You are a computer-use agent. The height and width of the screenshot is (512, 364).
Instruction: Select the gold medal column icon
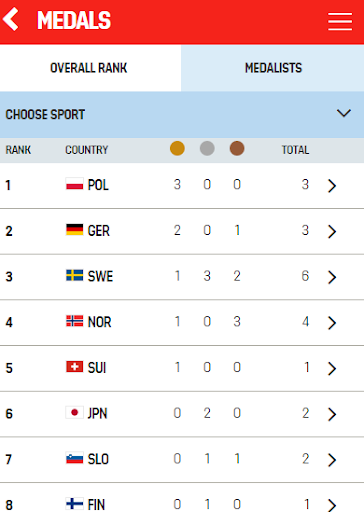point(177,148)
